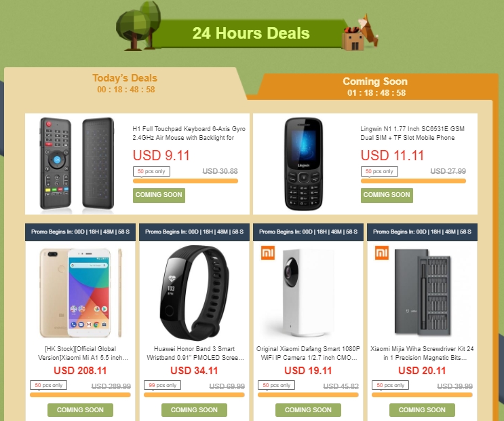Open the Xiaomi Mijia Wiha Screwdriver Kit title

(422, 353)
